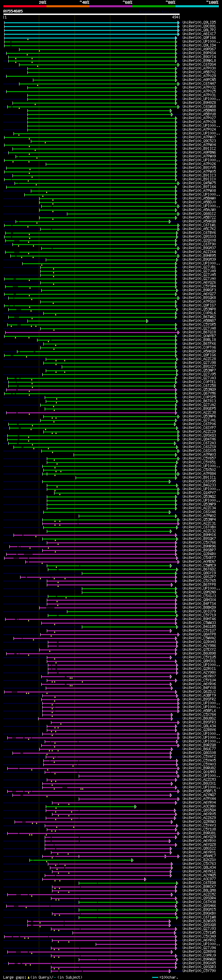Image resolution: width=222 pixels, height=980 pixels.
Task: Click hit label UniRef100_Q0IU79
Action: 199,612
